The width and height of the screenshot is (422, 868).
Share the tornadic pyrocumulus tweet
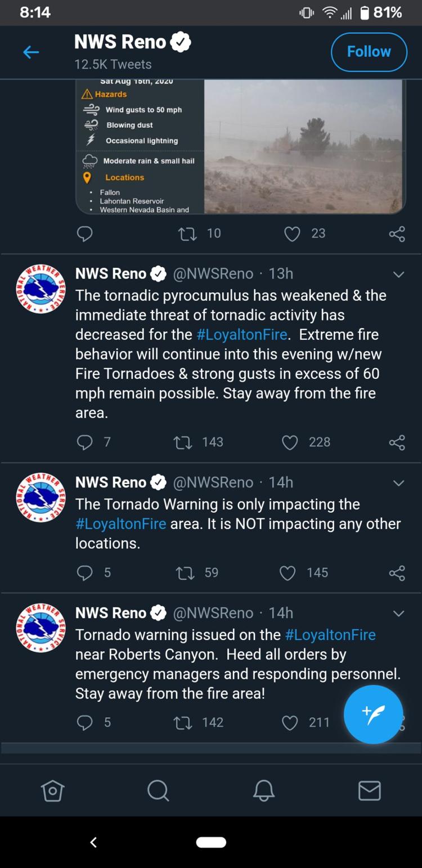[x=397, y=442]
